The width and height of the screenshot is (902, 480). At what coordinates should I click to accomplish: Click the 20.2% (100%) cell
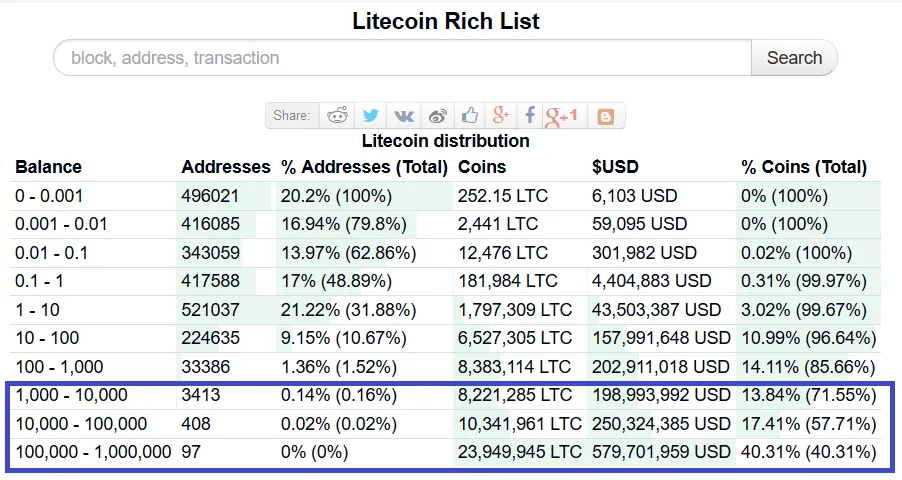click(x=337, y=196)
